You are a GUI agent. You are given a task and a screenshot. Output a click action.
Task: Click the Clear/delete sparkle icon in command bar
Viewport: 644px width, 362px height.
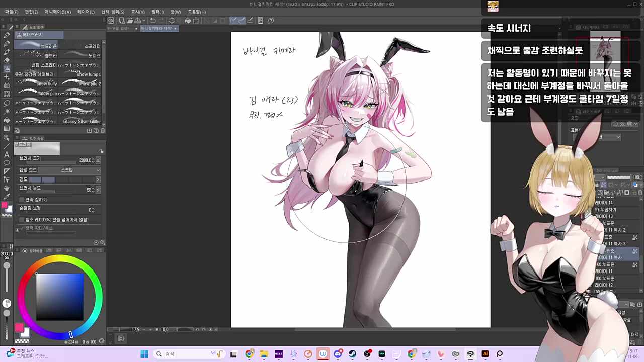coord(172,21)
